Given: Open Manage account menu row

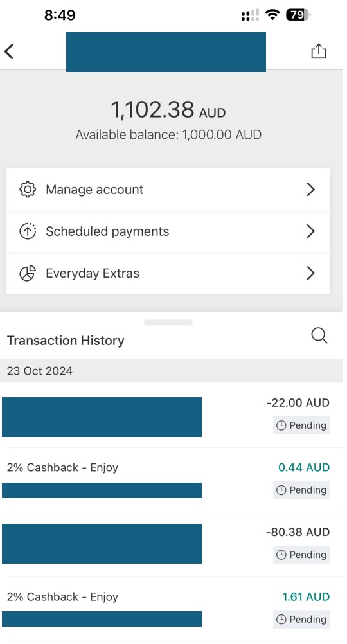Looking at the screenshot, I should pos(168,190).
